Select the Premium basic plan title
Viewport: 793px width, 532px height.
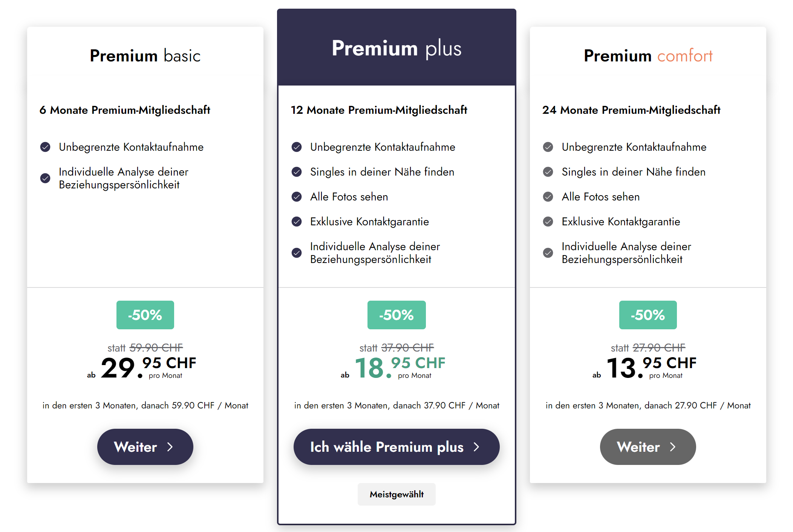(145, 56)
